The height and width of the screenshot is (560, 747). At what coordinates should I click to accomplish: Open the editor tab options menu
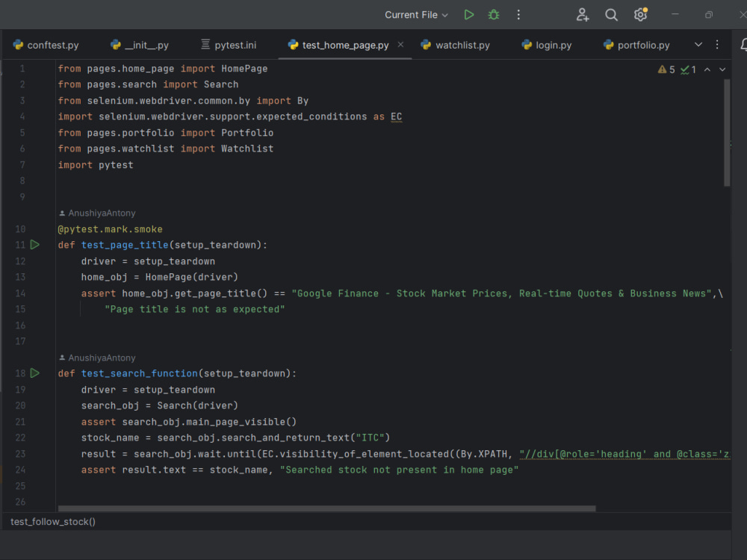click(x=717, y=45)
